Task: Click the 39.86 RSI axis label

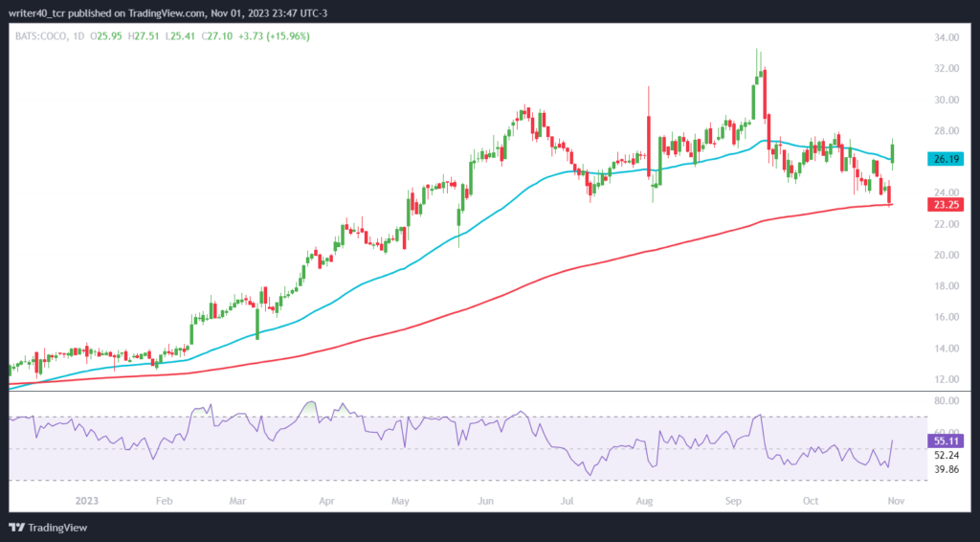Action: pyautogui.click(x=947, y=469)
